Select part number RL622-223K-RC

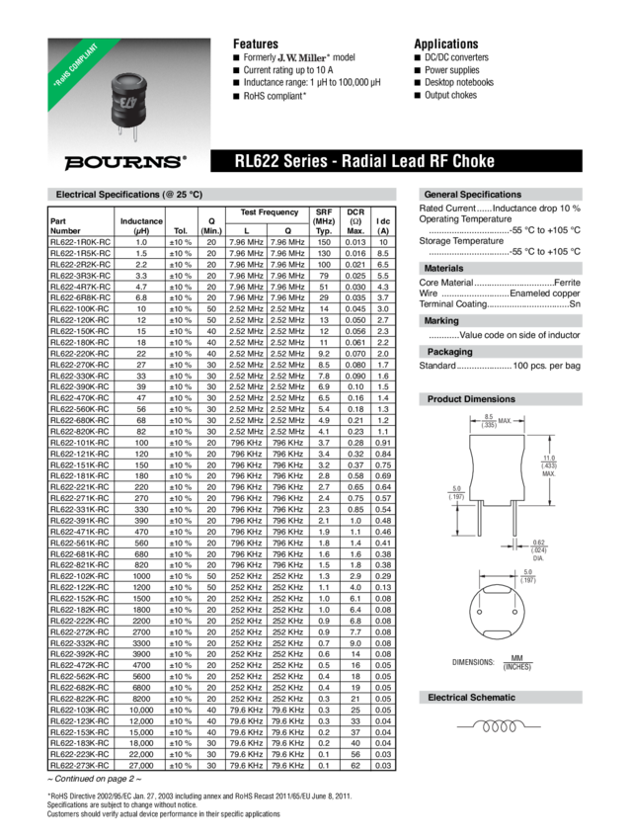[x=79, y=754]
